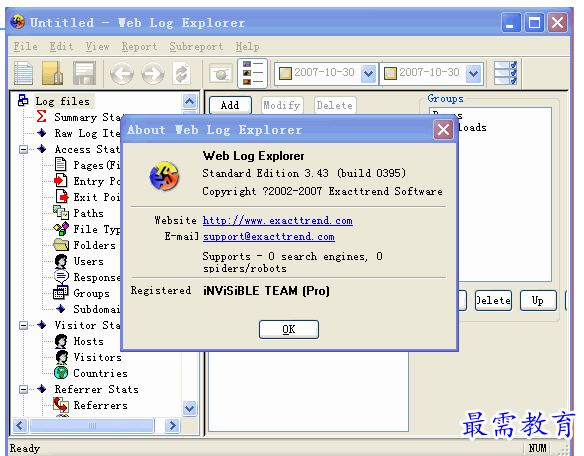Click the Delete button under the Groups list
The width and height of the screenshot is (584, 456).
coord(493,300)
